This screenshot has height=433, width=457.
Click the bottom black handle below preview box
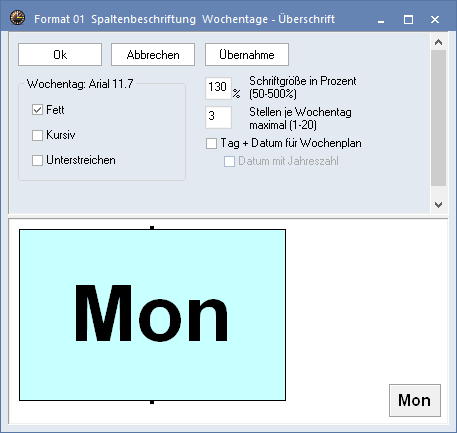152,402
